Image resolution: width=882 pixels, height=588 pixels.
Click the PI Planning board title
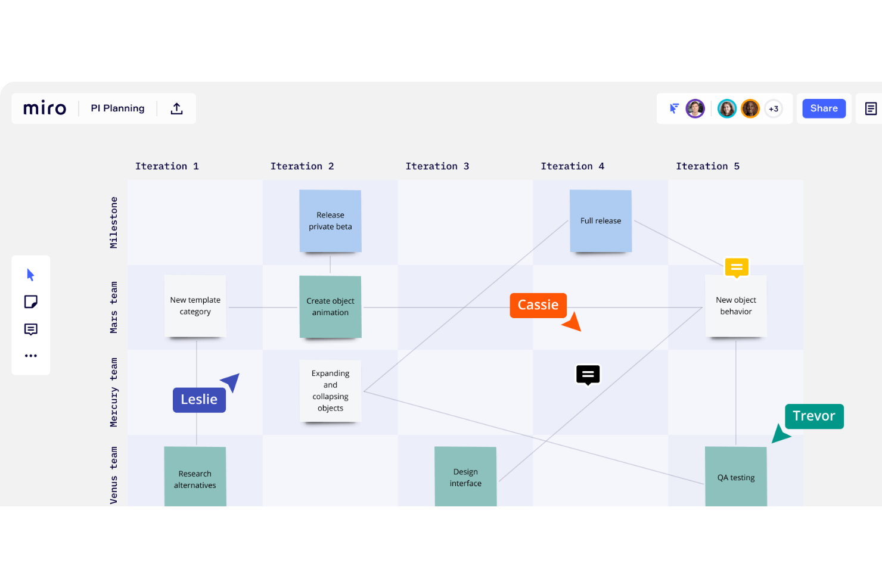[x=117, y=108]
